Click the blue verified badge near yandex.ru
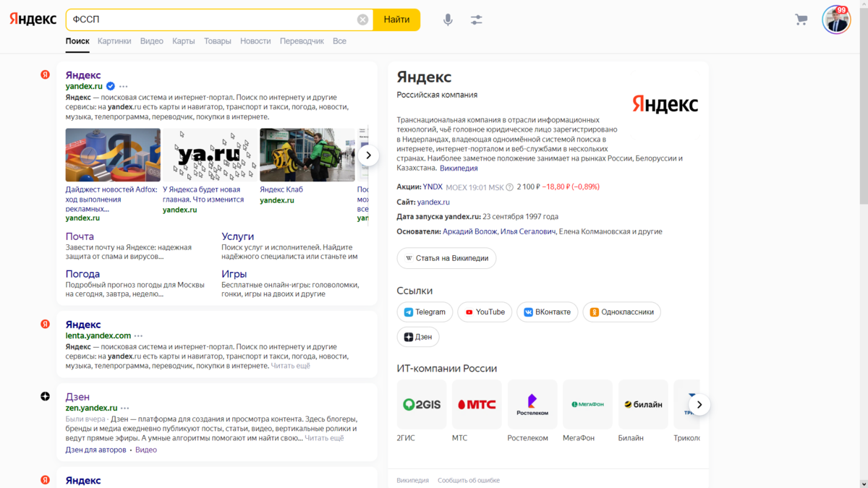868x488 pixels. click(111, 86)
